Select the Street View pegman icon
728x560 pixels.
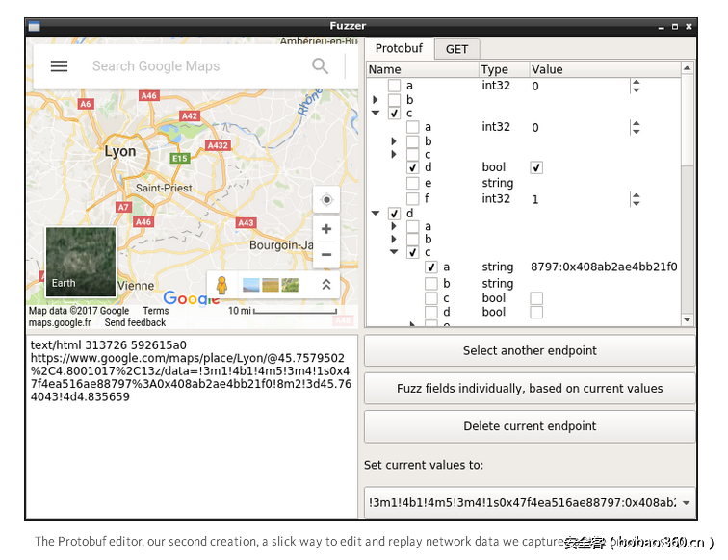tap(221, 285)
